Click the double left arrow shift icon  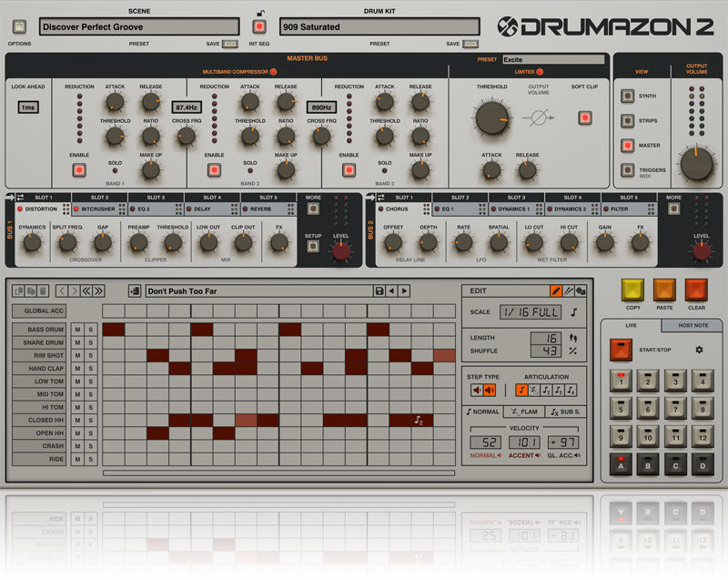pos(86,291)
